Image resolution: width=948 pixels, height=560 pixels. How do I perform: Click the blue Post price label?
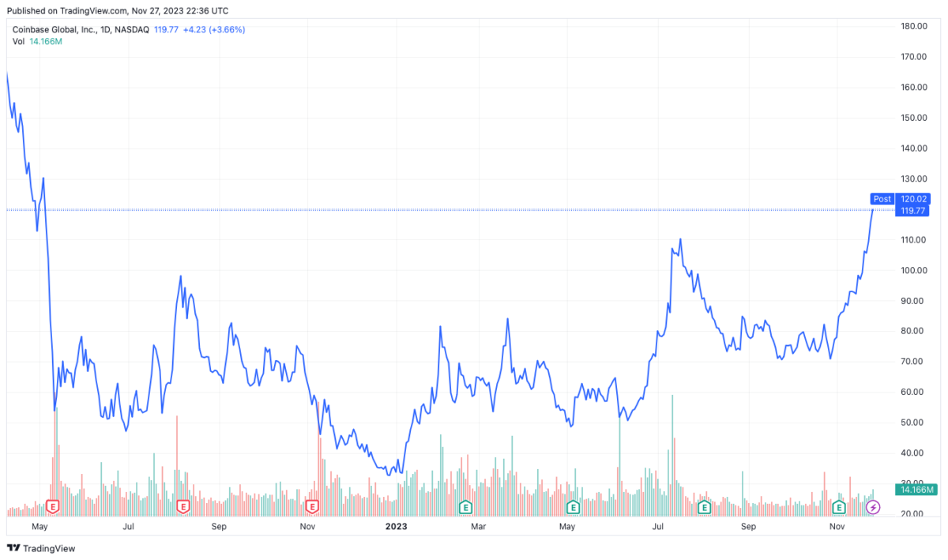tap(882, 199)
